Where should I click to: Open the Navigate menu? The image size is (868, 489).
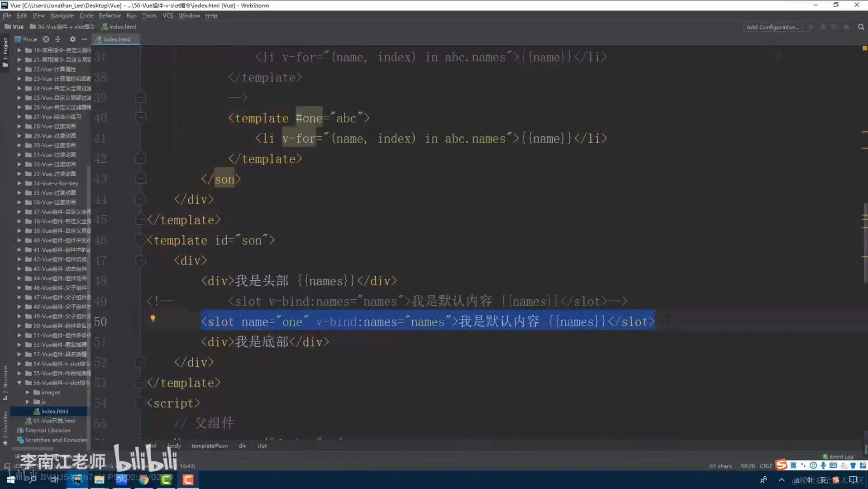click(62, 15)
